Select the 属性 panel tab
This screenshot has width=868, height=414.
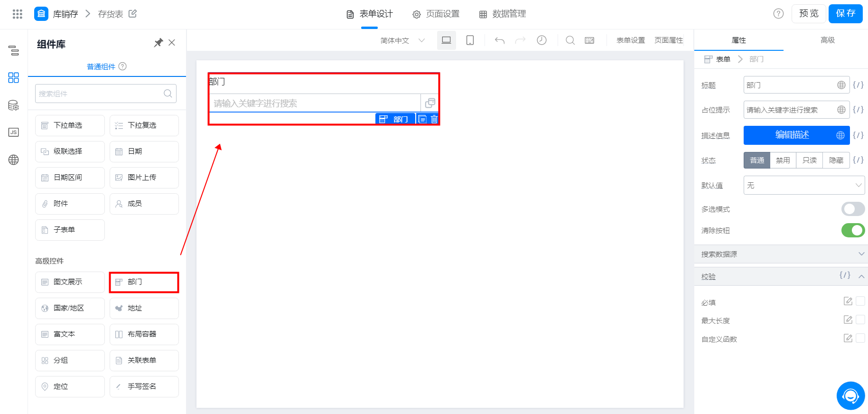739,40
